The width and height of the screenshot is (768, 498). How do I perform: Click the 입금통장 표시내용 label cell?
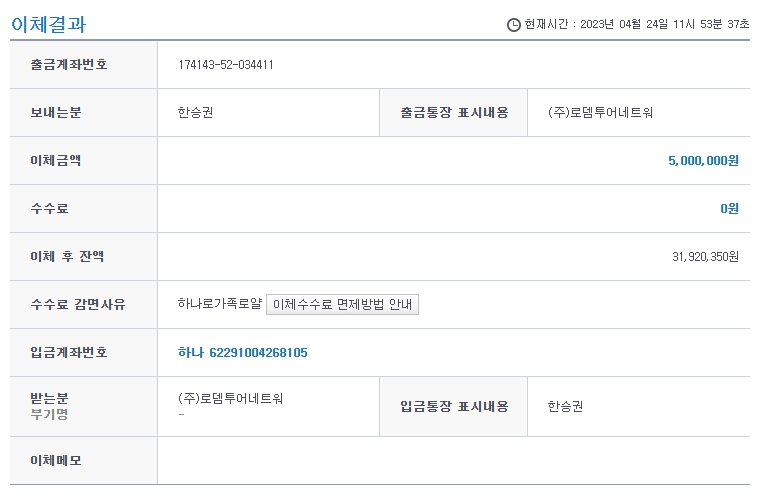[454, 407]
